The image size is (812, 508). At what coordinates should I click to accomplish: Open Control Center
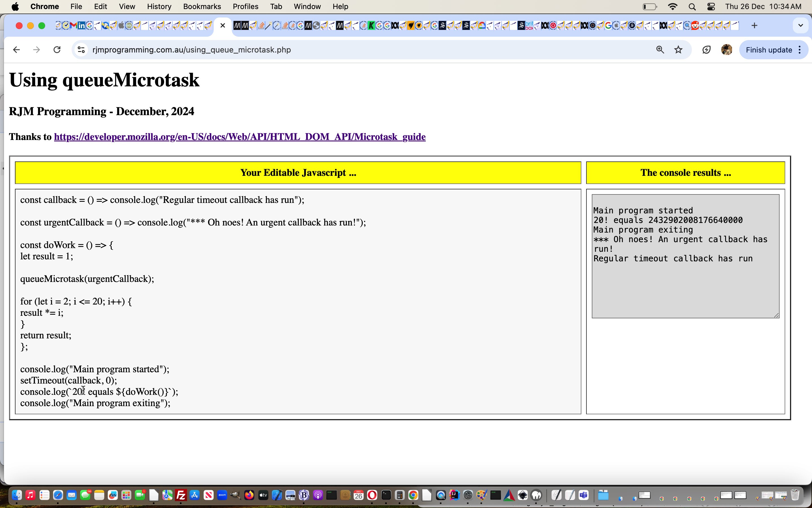tap(711, 6)
